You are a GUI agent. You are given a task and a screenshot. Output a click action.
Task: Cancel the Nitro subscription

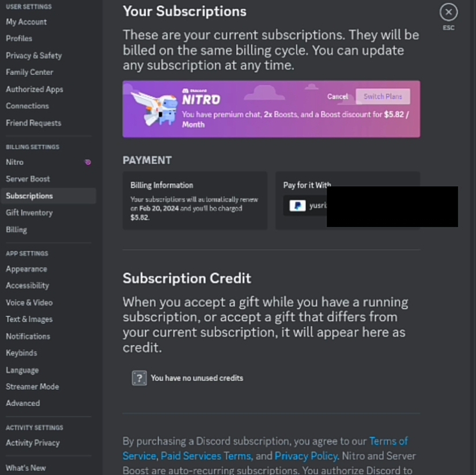pos(337,97)
